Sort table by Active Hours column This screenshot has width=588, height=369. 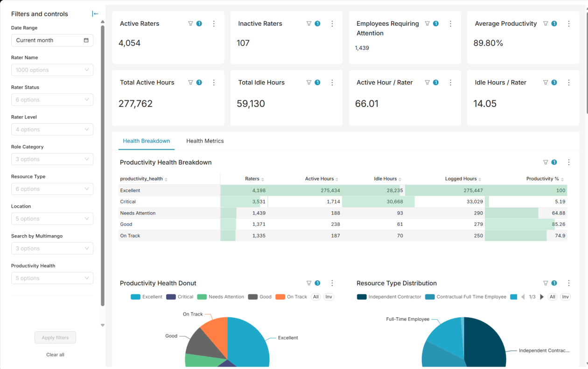click(322, 179)
